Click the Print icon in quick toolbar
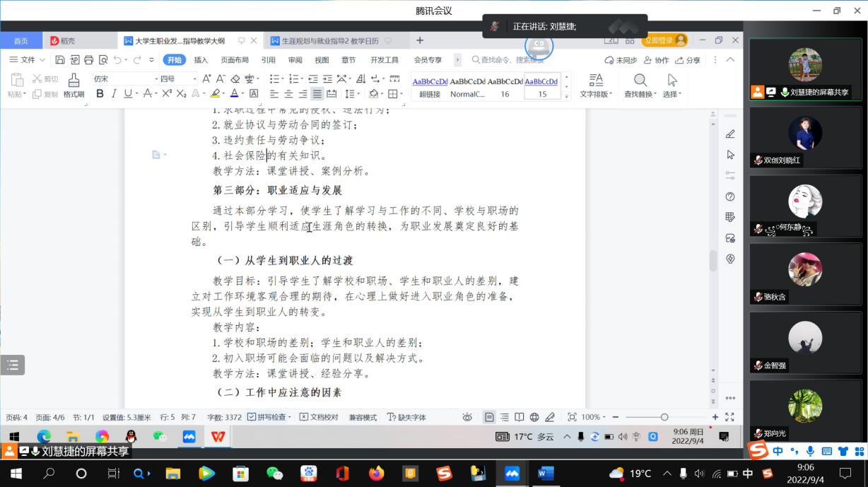The image size is (868, 487). (88, 60)
